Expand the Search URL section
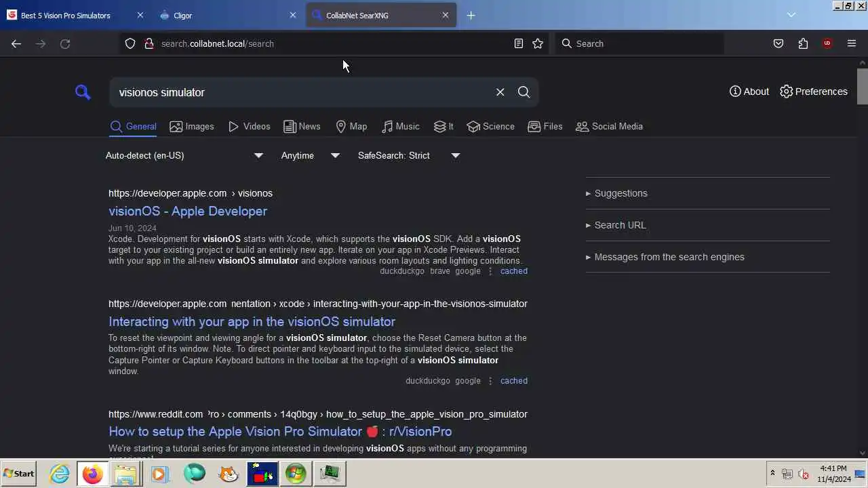Screen dimensions: 868x488 pyautogui.click(x=616, y=225)
